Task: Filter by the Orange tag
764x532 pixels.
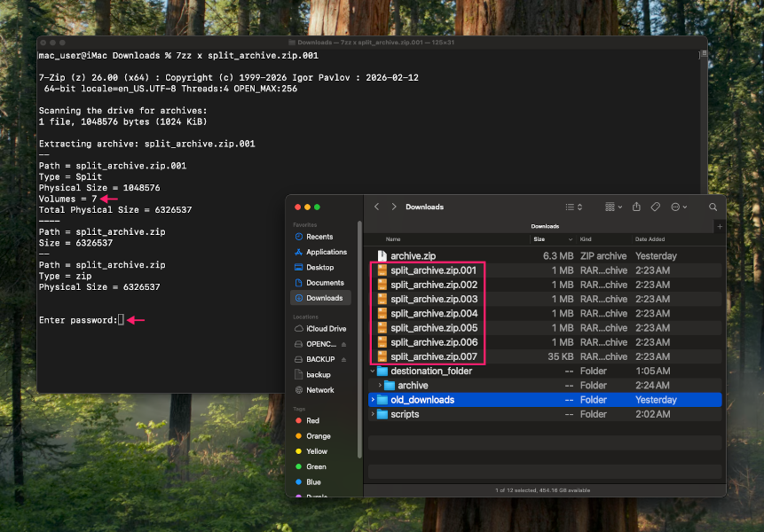Action: pyautogui.click(x=319, y=436)
